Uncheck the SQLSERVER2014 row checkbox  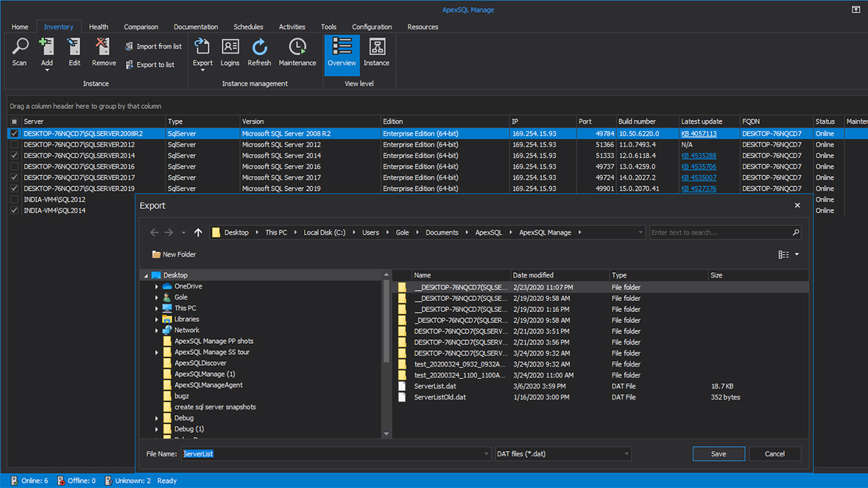point(15,155)
